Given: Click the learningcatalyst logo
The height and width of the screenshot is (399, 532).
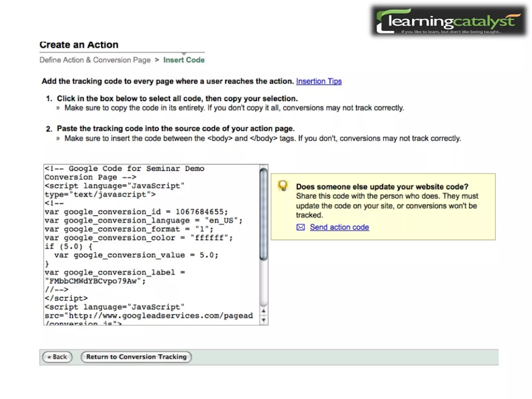Looking at the screenshot, I should pos(449,21).
